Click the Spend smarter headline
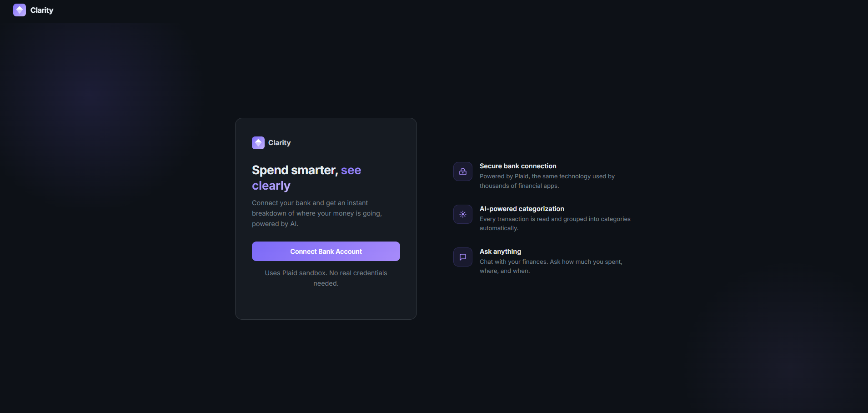This screenshot has width=868, height=413. tap(295, 170)
